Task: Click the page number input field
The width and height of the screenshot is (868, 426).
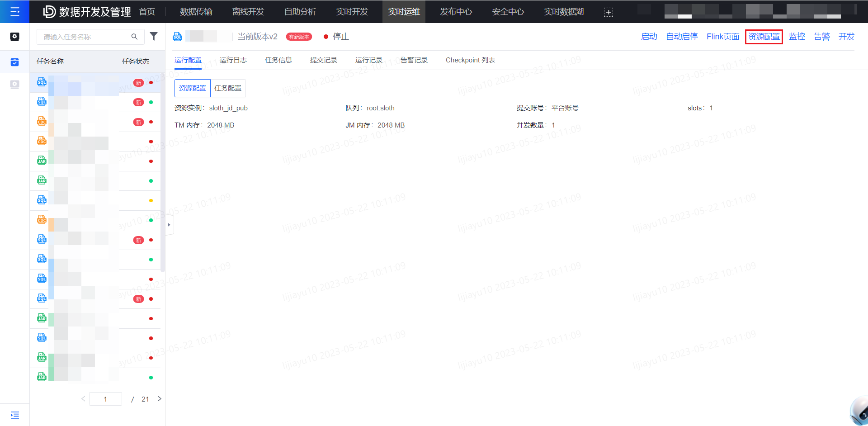Action: pos(105,399)
